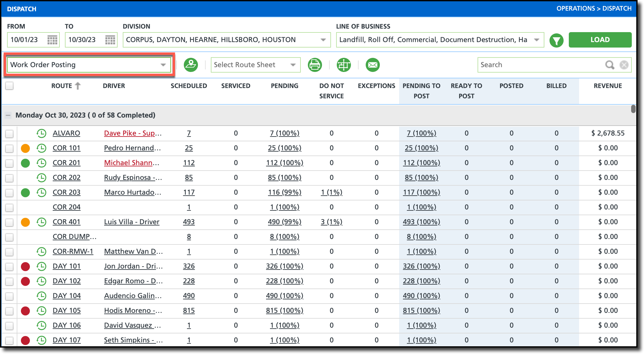Click the PENDING TO POST column header

click(x=421, y=91)
